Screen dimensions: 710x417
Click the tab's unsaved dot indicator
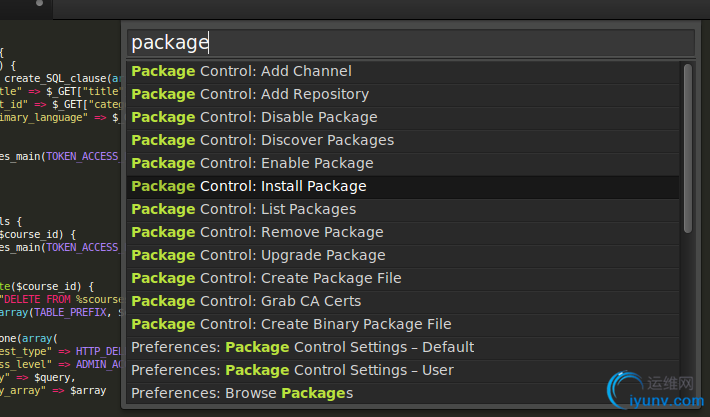pos(39,3)
